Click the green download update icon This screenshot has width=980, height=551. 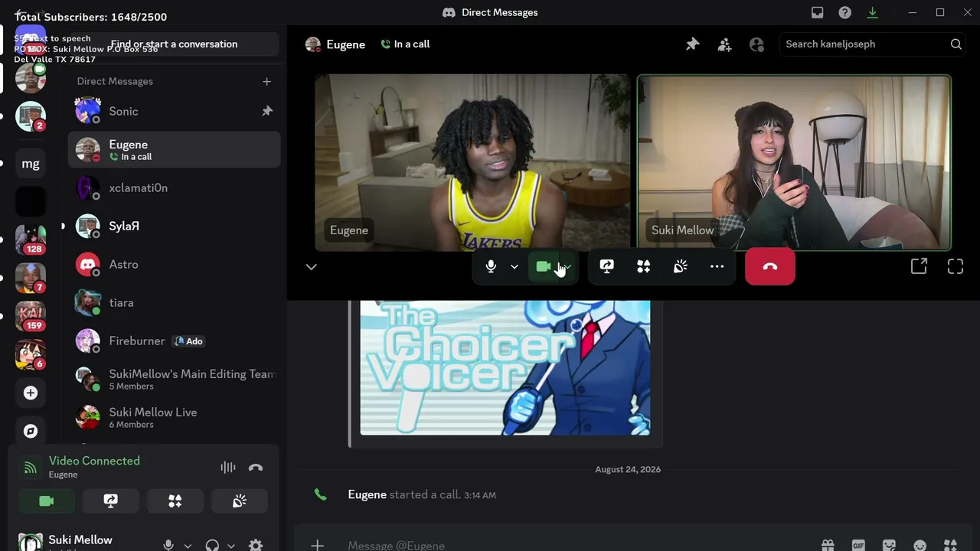pyautogui.click(x=872, y=12)
